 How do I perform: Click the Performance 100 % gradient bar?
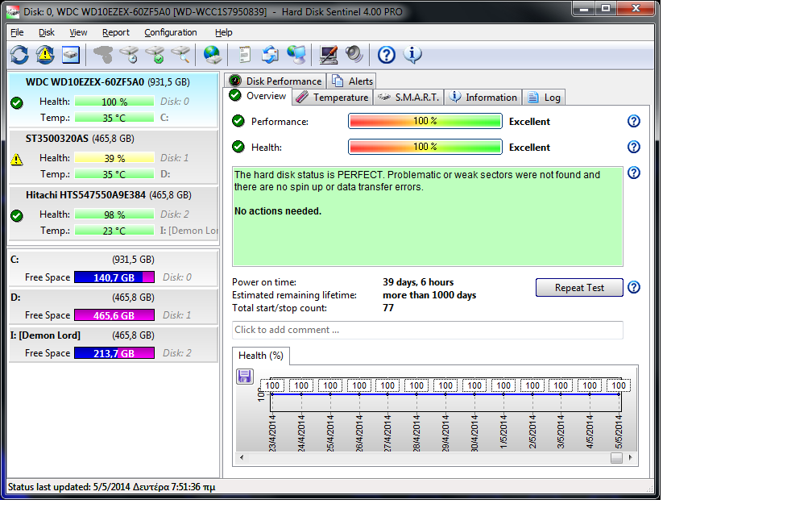425,121
